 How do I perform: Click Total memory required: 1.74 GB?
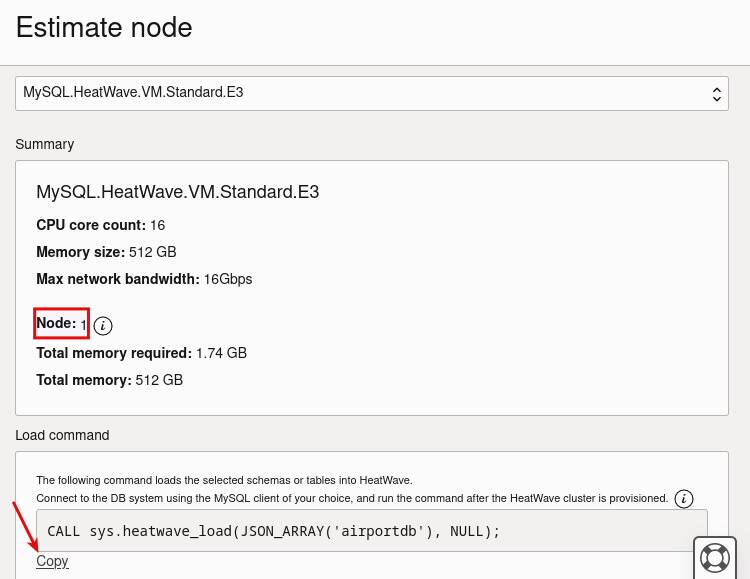pyautogui.click(x=142, y=353)
